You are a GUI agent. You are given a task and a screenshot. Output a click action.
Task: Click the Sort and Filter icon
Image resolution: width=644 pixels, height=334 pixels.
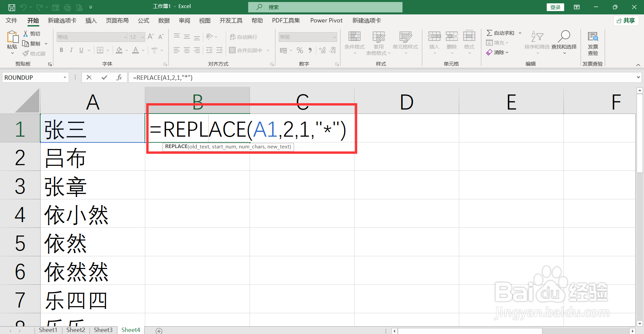click(x=537, y=37)
